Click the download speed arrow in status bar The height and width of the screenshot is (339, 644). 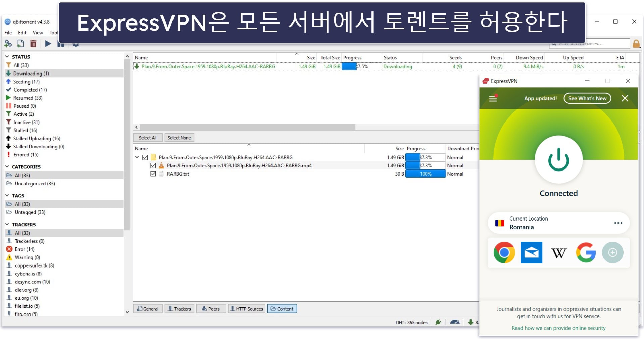tap(470, 322)
